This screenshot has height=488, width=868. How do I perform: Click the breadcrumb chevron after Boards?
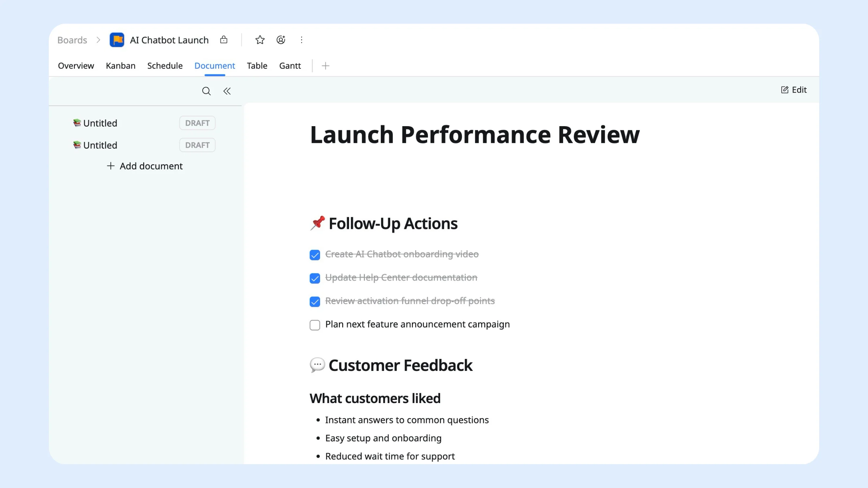(x=98, y=40)
